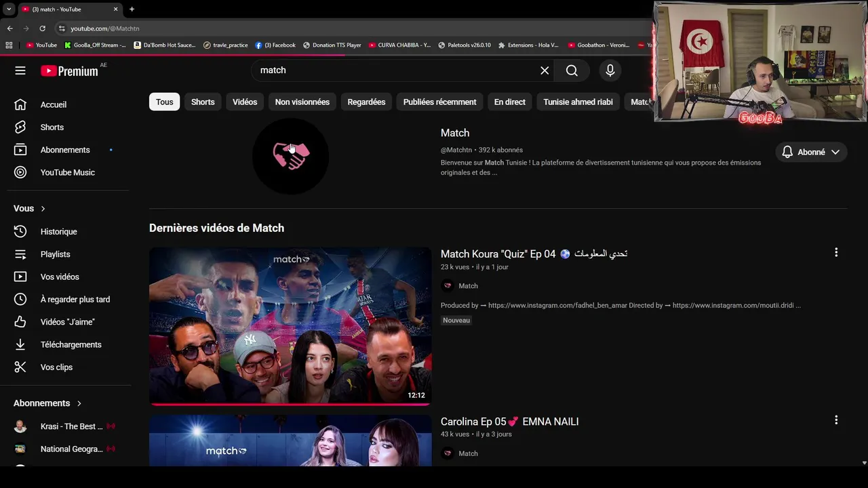
Task: Start voice search with microphone icon
Action: pos(610,70)
